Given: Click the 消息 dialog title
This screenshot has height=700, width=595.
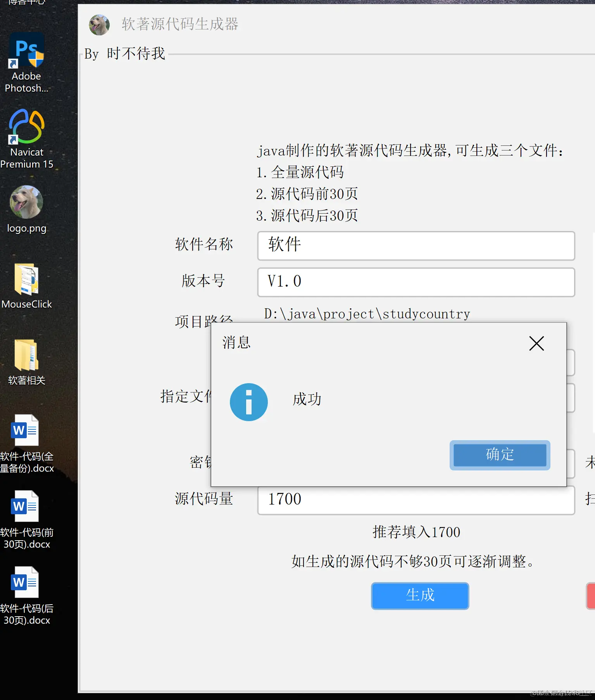Looking at the screenshot, I should [x=236, y=342].
